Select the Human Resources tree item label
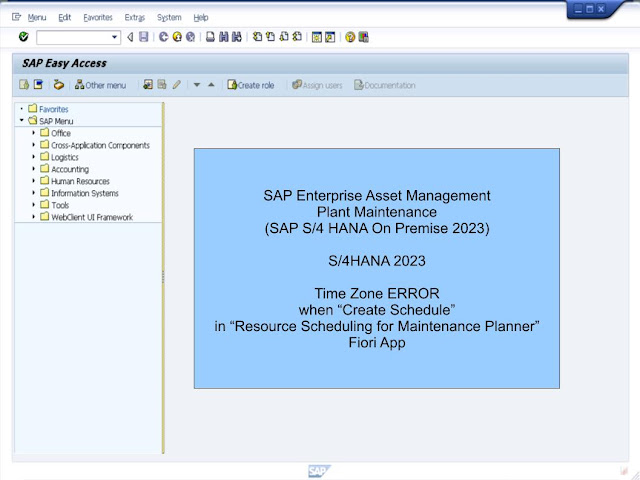This screenshot has height=480, width=640. pos(80,181)
